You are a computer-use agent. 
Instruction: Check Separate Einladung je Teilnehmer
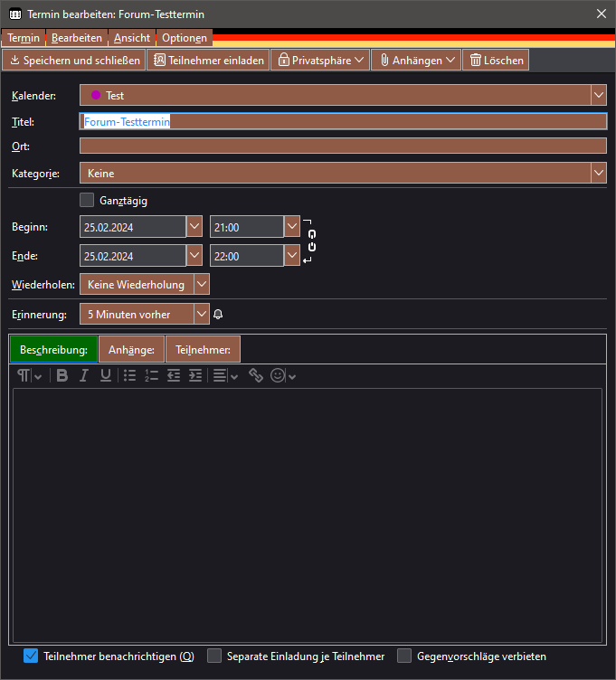coord(214,656)
